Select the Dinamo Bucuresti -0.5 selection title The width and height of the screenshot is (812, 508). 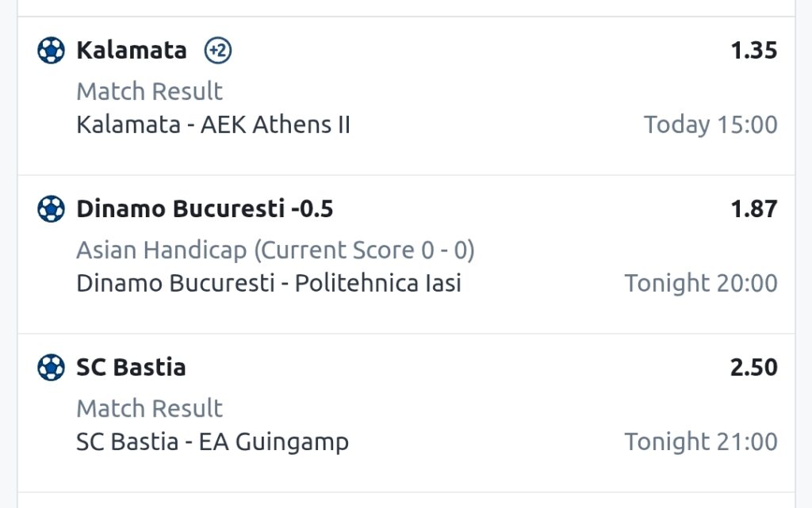tap(205, 209)
